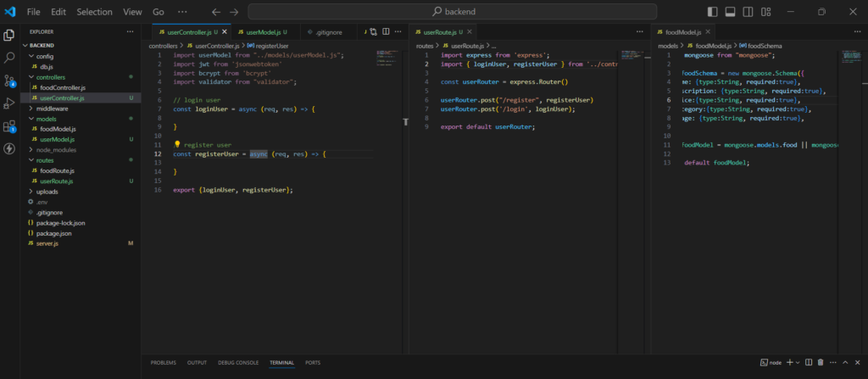Navigate back with the left arrow
Screen dimensions: 868x379
coord(215,12)
